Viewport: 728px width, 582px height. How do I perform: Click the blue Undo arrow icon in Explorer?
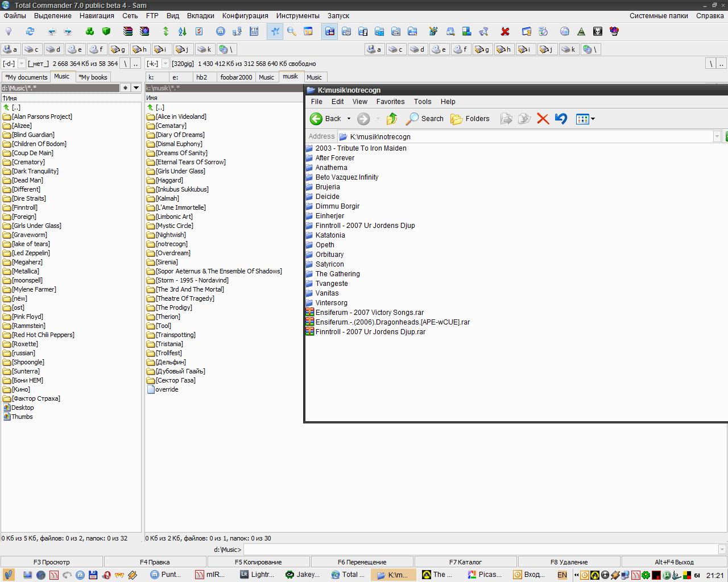pyautogui.click(x=561, y=119)
